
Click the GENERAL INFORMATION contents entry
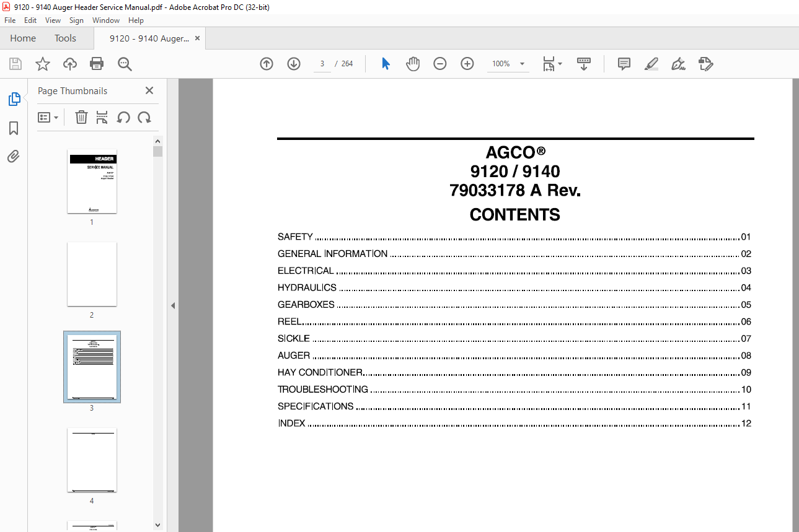(514, 254)
